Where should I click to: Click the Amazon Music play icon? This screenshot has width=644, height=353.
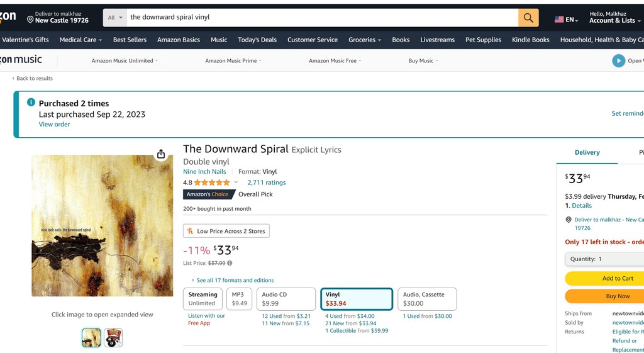pyautogui.click(x=618, y=60)
